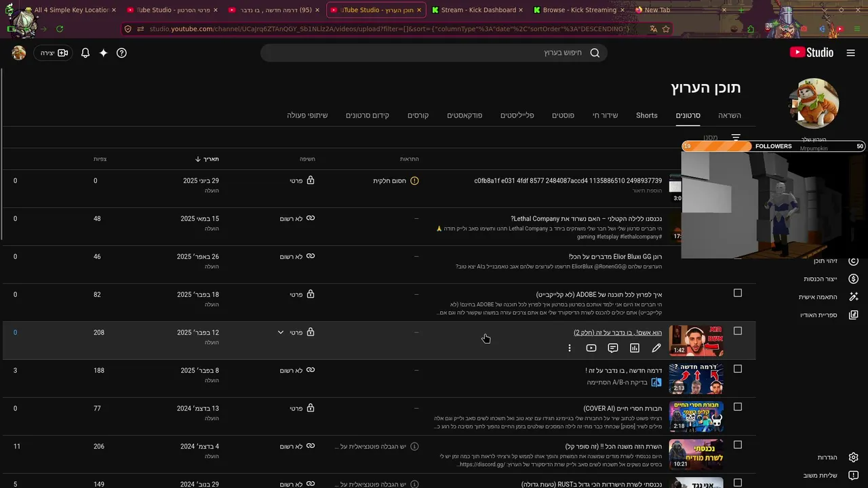Open the Create (יצירה) button menu
868x488 pixels.
(x=54, y=53)
